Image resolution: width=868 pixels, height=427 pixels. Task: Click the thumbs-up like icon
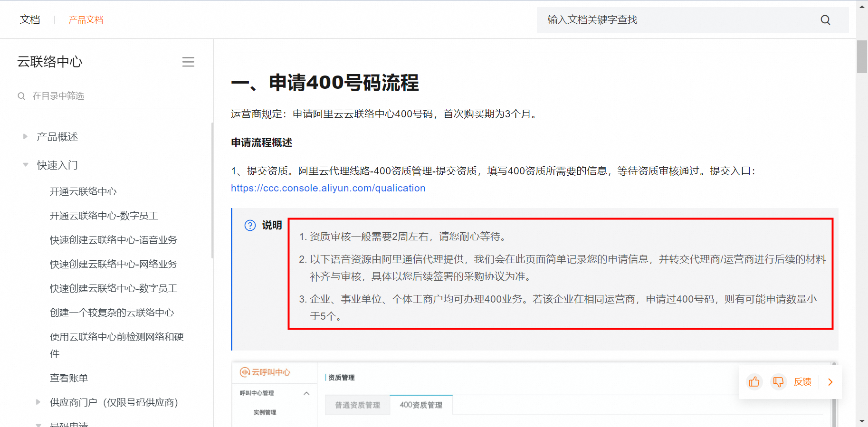(754, 382)
